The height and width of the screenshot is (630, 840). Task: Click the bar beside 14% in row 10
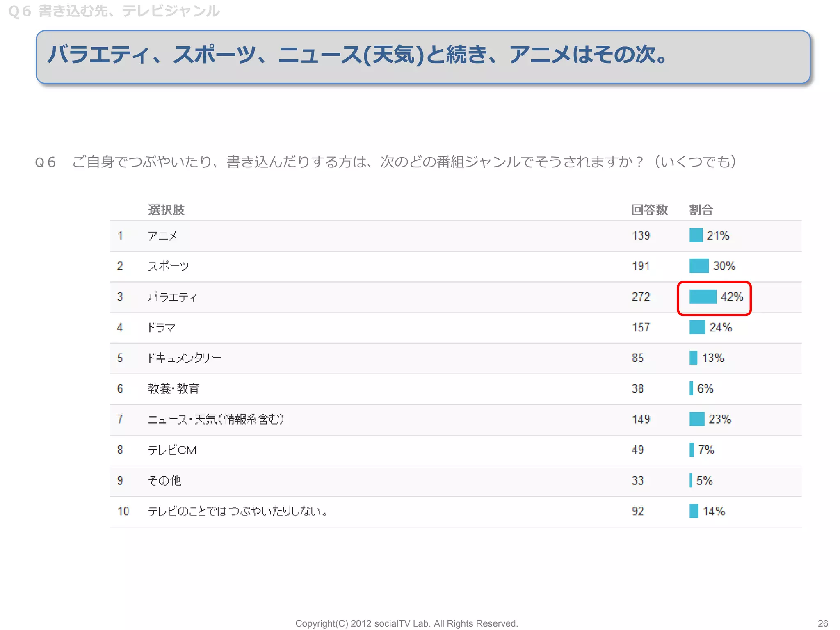(694, 511)
